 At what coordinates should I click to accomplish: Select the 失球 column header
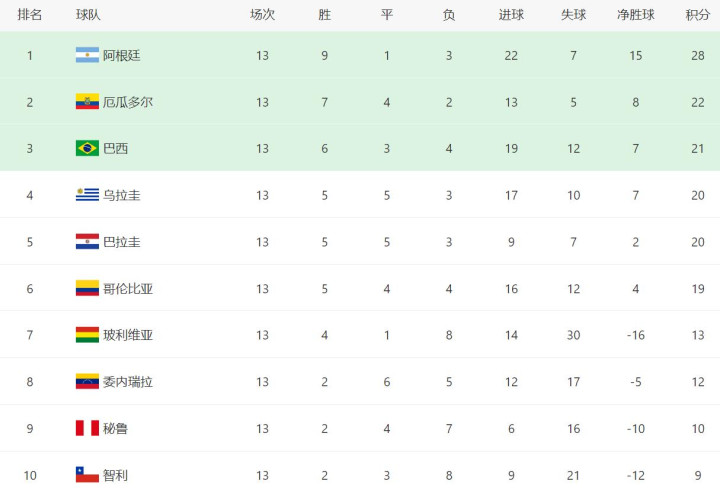point(574,15)
